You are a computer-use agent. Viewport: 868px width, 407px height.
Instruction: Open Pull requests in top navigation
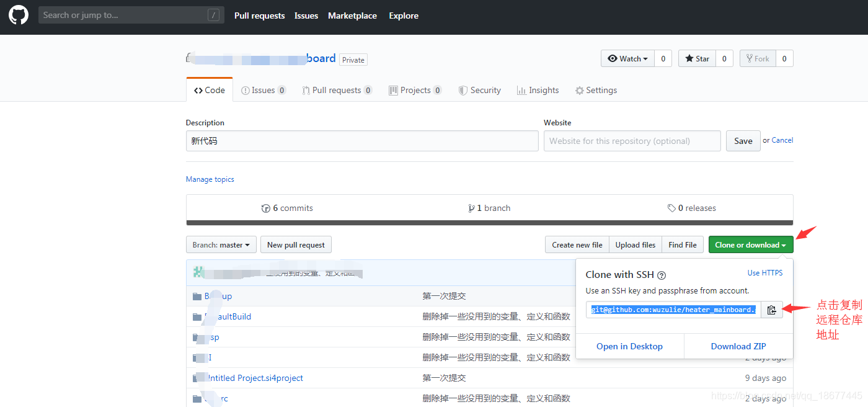(260, 16)
